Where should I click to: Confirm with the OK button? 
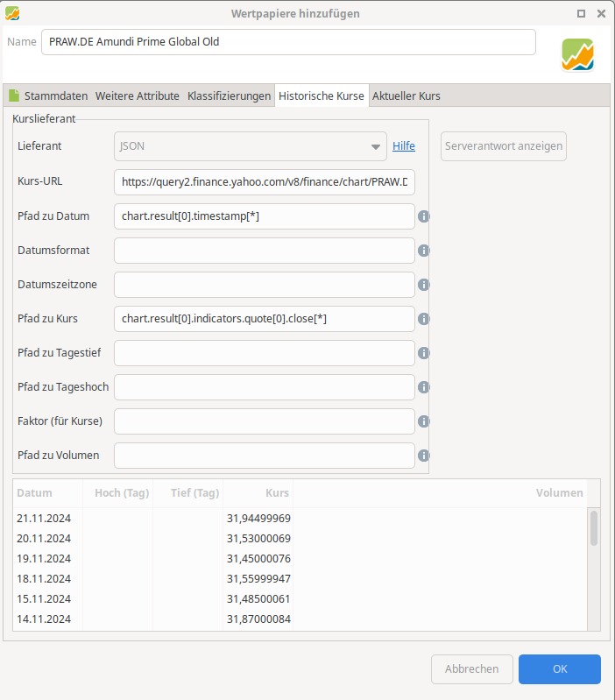tap(560, 669)
